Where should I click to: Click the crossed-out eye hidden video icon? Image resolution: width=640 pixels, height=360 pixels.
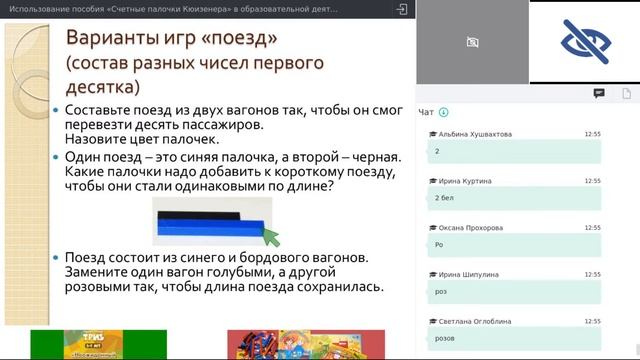pos(586,42)
